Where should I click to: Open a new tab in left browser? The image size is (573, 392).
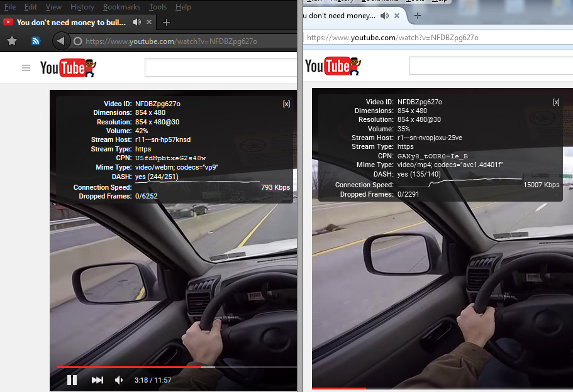(x=166, y=23)
